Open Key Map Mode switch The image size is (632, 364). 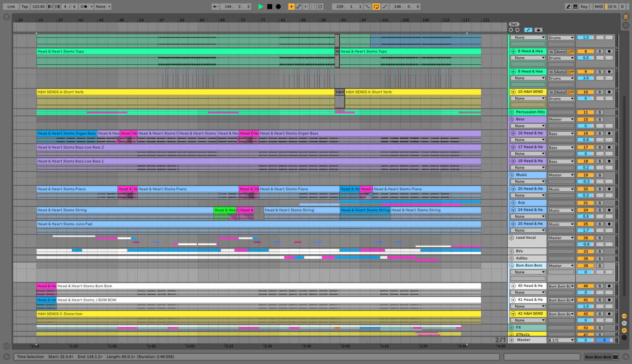click(x=584, y=6)
